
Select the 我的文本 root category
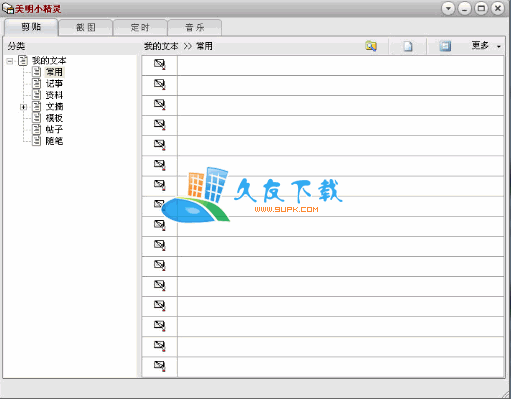49,61
